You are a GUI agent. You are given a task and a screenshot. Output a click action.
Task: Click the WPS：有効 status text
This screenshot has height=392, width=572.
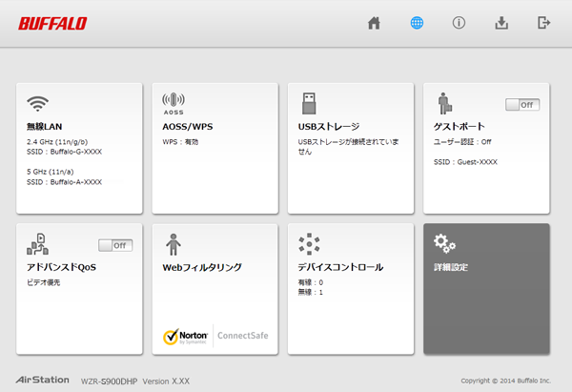tap(180, 142)
